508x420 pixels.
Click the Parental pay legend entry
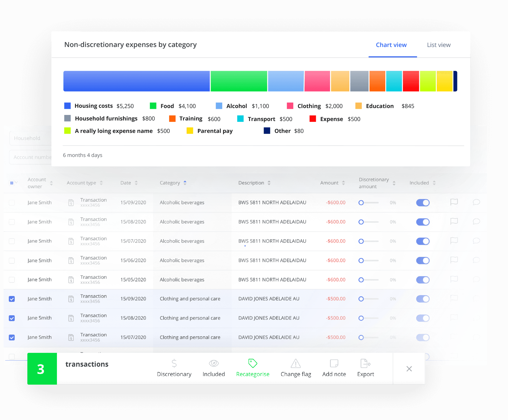pyautogui.click(x=210, y=131)
